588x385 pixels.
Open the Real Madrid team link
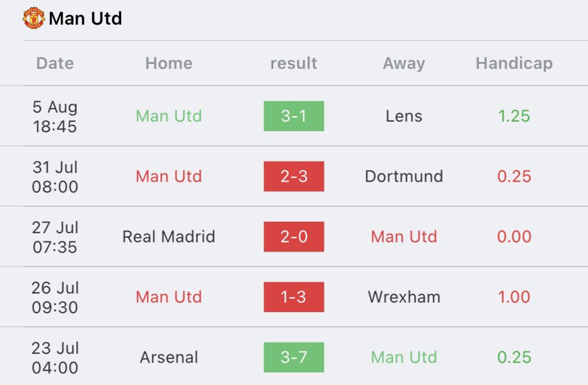pos(169,237)
